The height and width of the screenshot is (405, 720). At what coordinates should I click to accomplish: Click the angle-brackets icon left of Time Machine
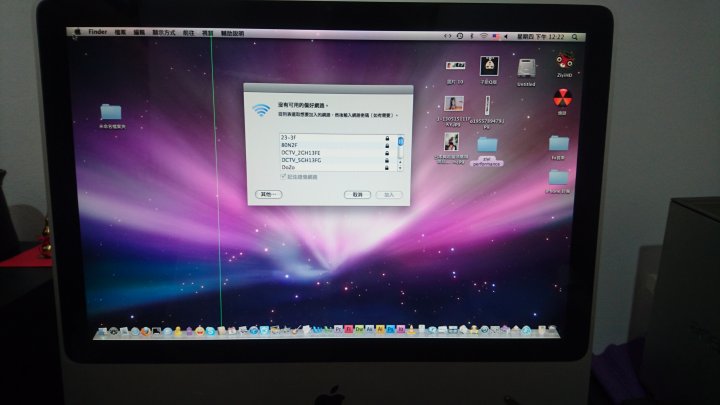[x=448, y=36]
